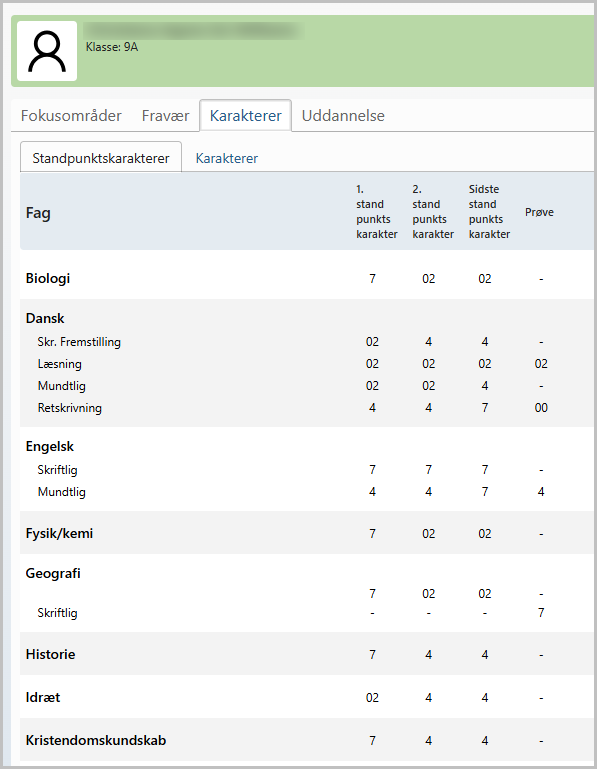Click Historie first standpunkt grade 7

372,655
